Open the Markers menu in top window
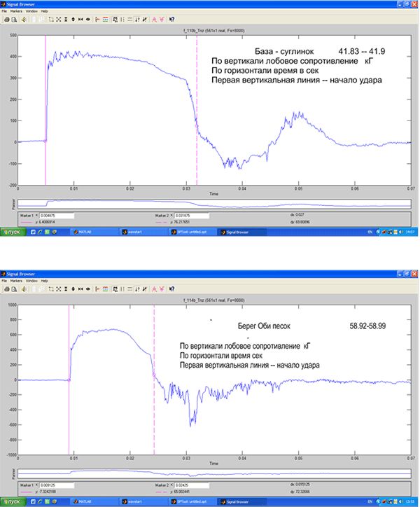 click(18, 12)
